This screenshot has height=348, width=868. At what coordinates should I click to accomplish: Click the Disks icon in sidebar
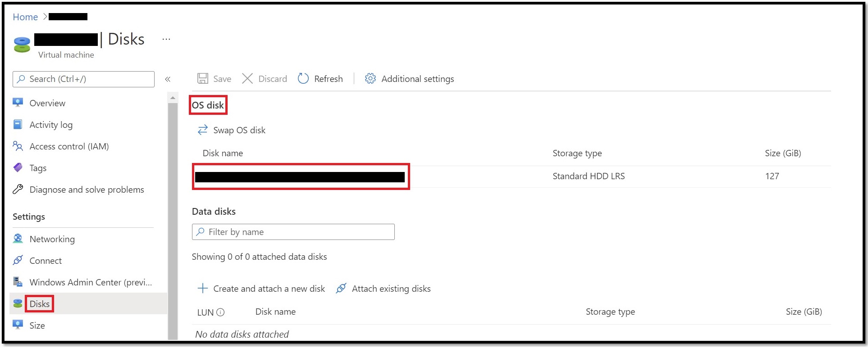(x=18, y=303)
